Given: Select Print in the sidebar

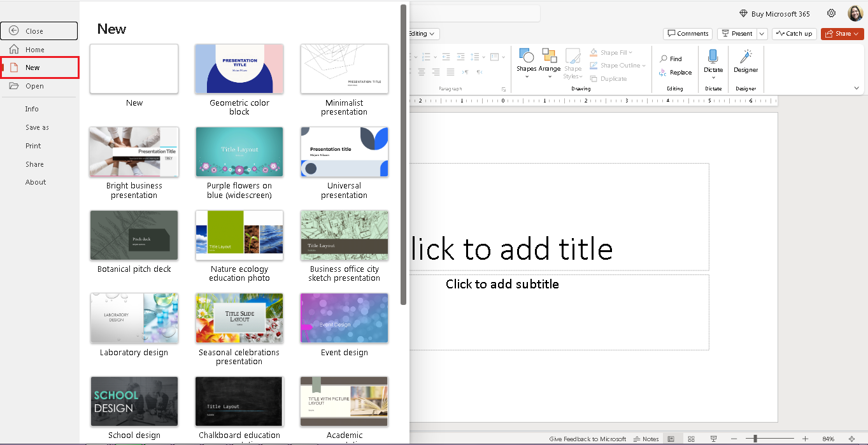Looking at the screenshot, I should click(33, 145).
